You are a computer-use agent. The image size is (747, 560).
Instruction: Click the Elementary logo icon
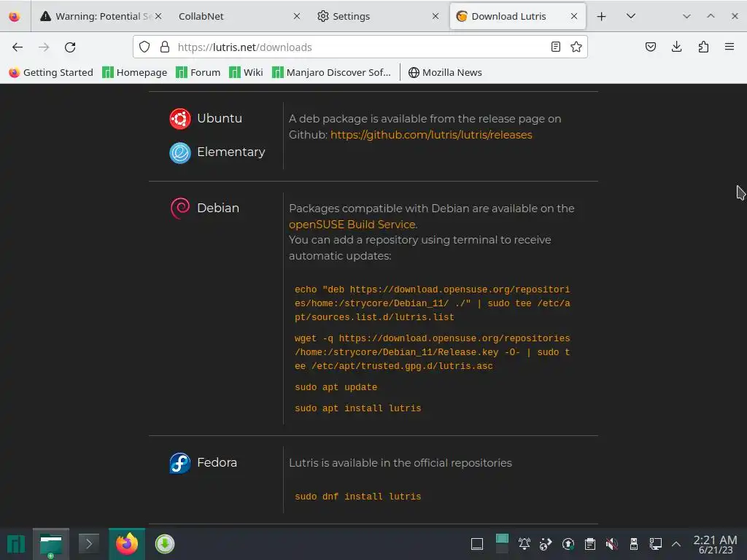pos(180,153)
